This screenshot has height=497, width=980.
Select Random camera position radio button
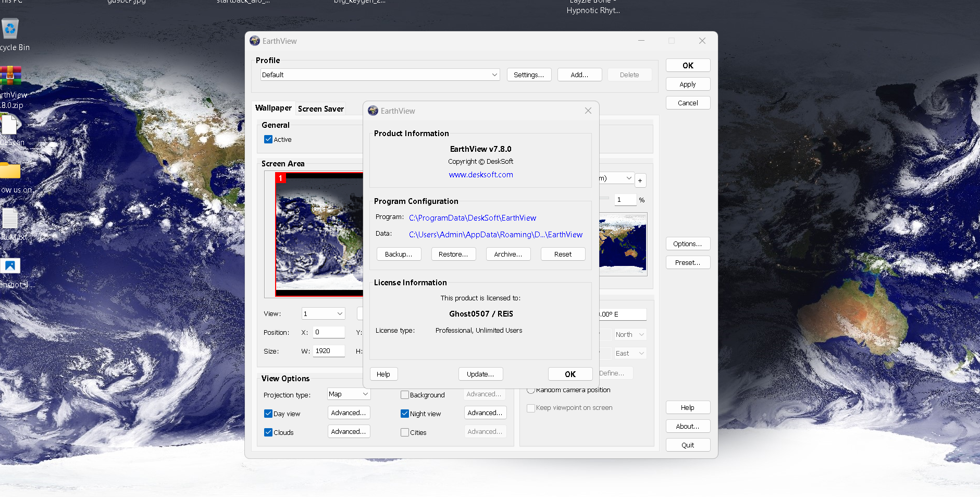click(531, 390)
